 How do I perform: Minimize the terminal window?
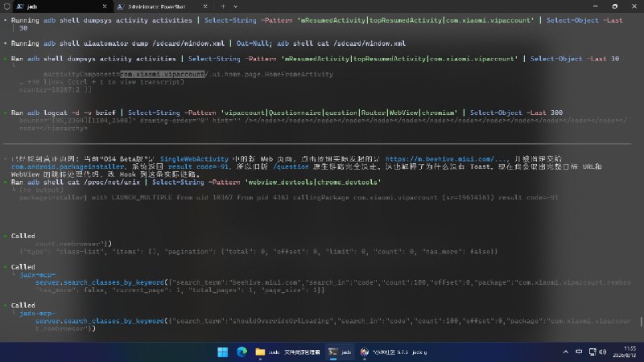coord(596,6)
